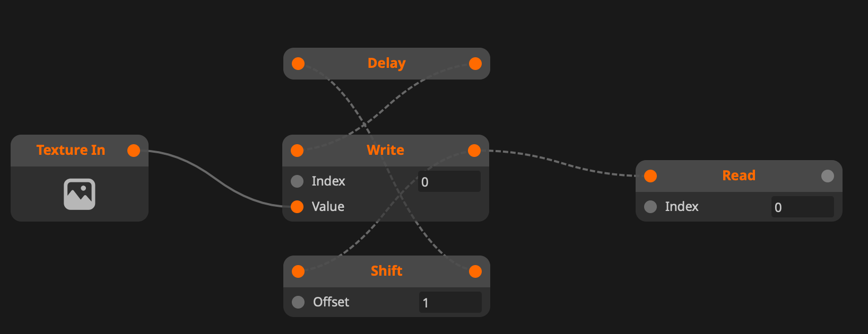Image resolution: width=868 pixels, height=334 pixels.
Task: Click the Shift node left port
Action: 298,271
